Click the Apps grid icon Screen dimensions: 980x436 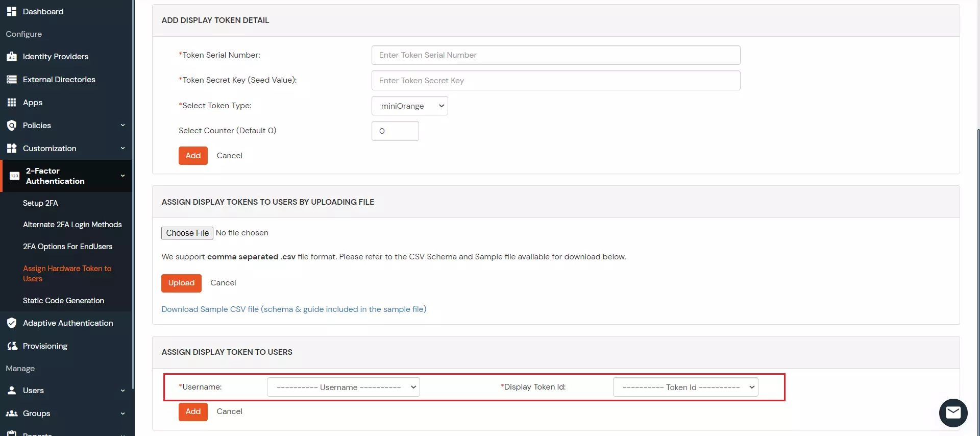(12, 103)
